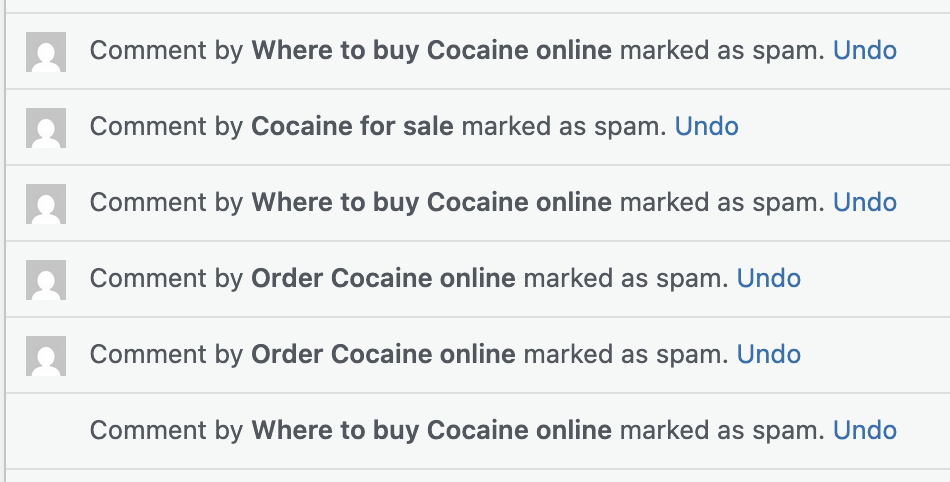The width and height of the screenshot is (950, 482).
Task: Click avatar of first Where to buy comment
Action: tap(46, 52)
